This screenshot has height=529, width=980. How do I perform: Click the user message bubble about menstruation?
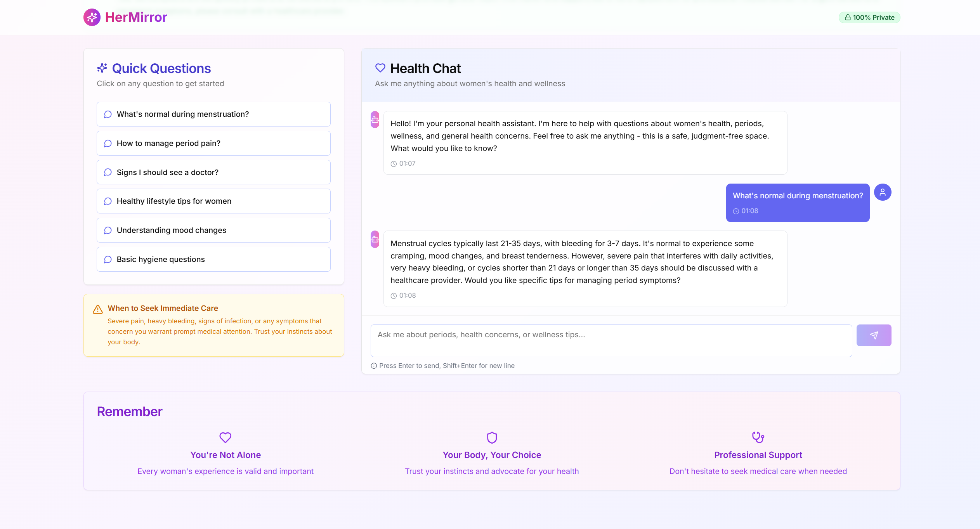[x=797, y=203]
